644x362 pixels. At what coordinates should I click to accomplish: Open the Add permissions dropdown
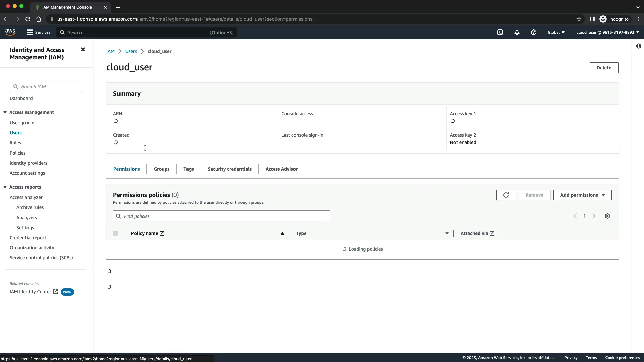[582, 195]
